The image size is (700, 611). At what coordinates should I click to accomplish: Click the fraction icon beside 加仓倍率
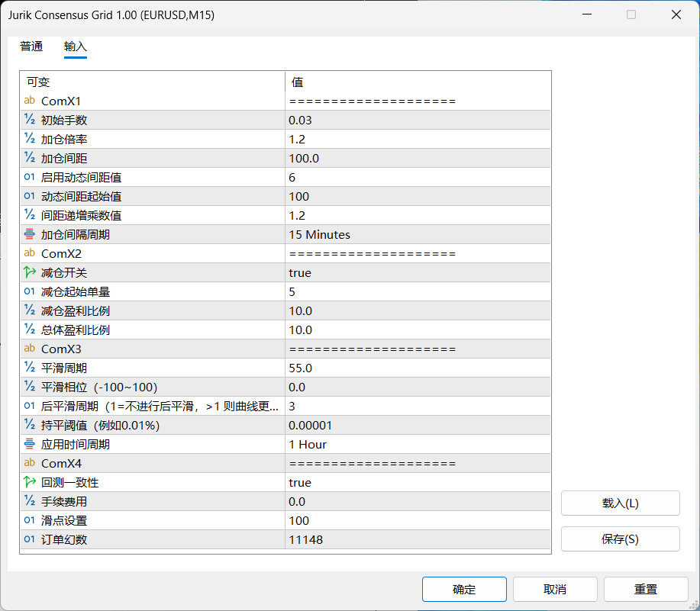[x=30, y=139]
